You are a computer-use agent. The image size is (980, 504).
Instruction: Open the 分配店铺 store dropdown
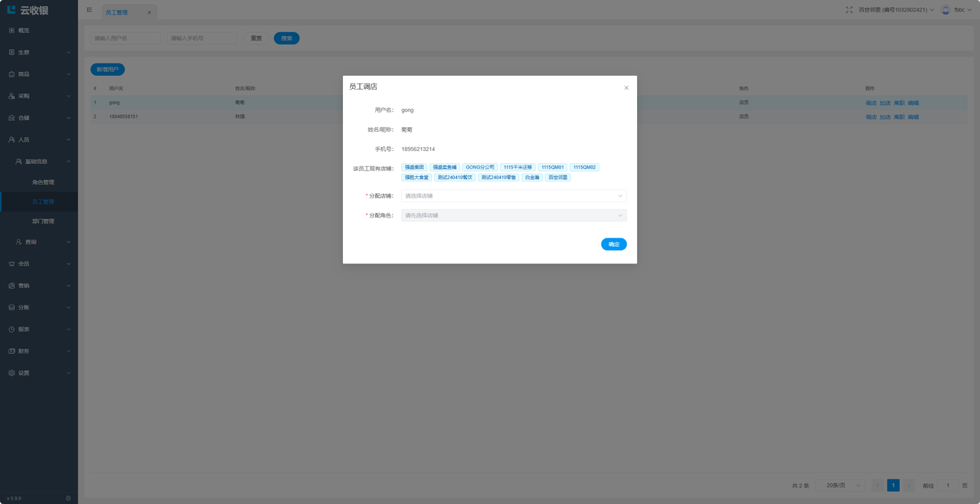point(513,196)
